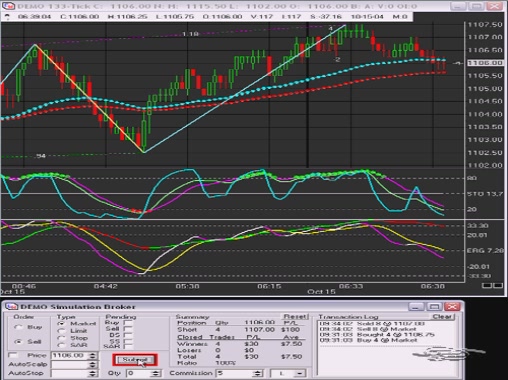Click the right scroll icon below the price axis

[x=497, y=286]
